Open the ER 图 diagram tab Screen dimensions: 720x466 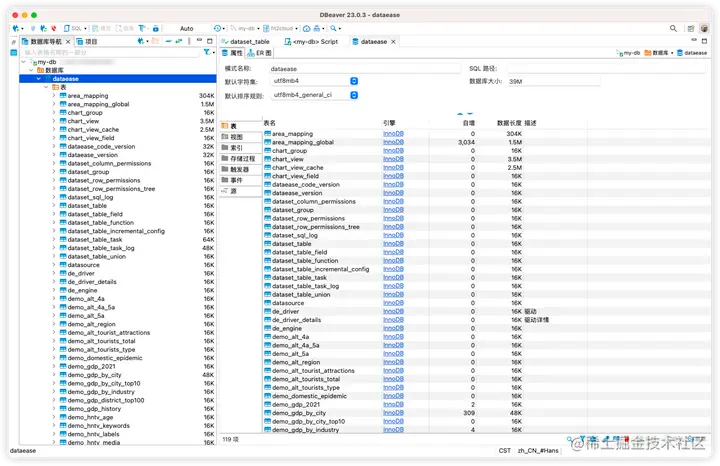point(259,53)
